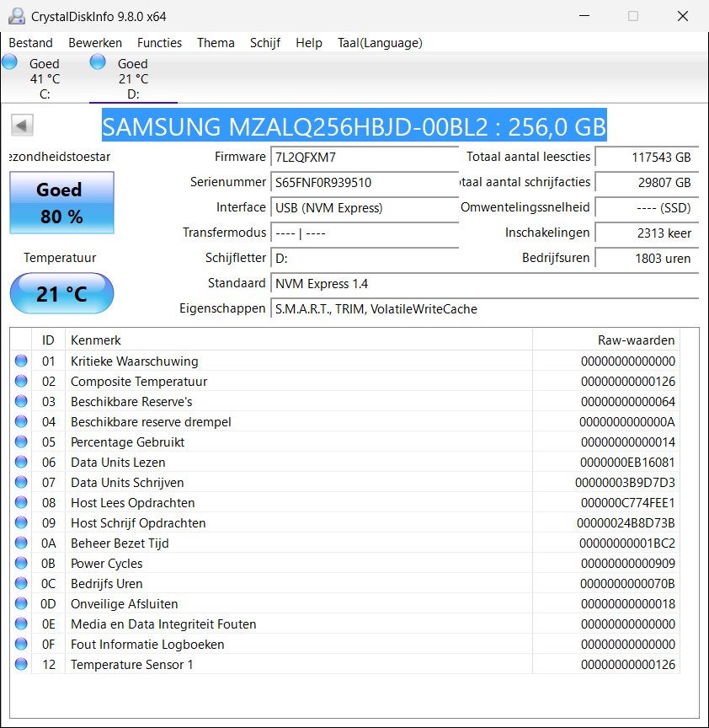Click status icon for Bedrijfs Uren row
The height and width of the screenshot is (728, 709).
21,583
